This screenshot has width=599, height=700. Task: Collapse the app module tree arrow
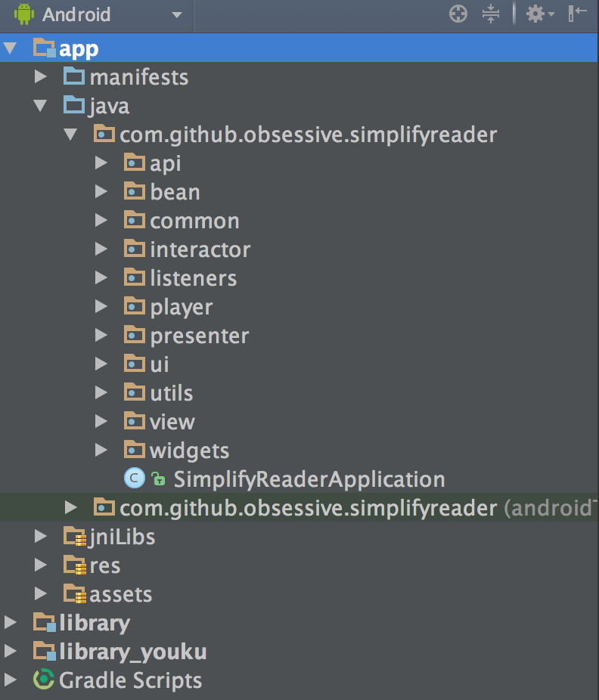coord(10,49)
